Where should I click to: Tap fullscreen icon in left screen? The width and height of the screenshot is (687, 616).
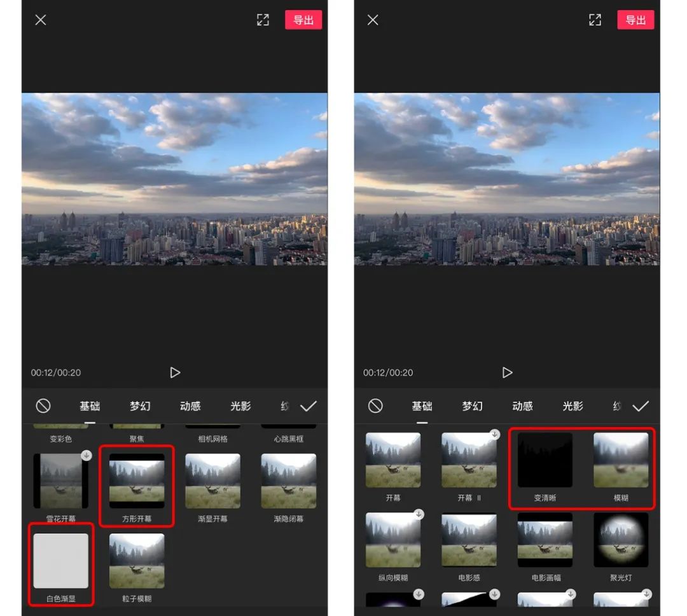(263, 20)
